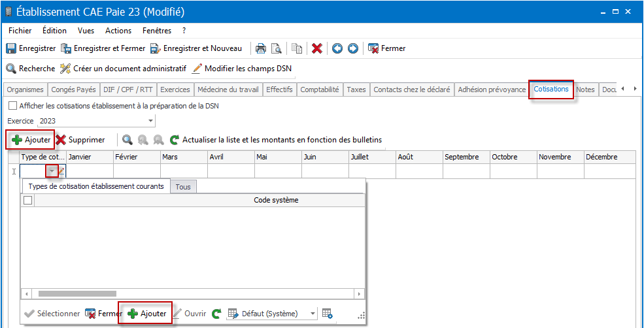Go to next record with right arrow
The width and height of the screenshot is (644, 328).
(353, 48)
